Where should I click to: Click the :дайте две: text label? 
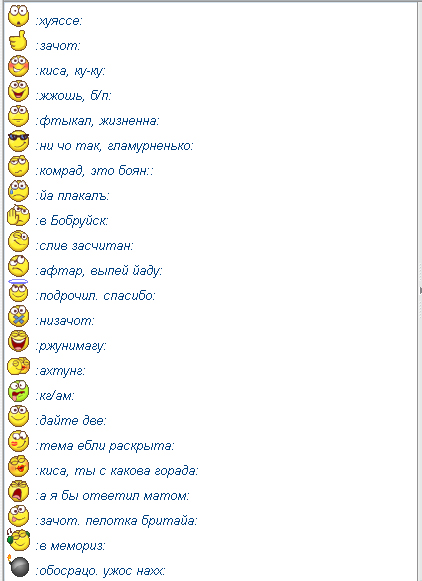71,421
